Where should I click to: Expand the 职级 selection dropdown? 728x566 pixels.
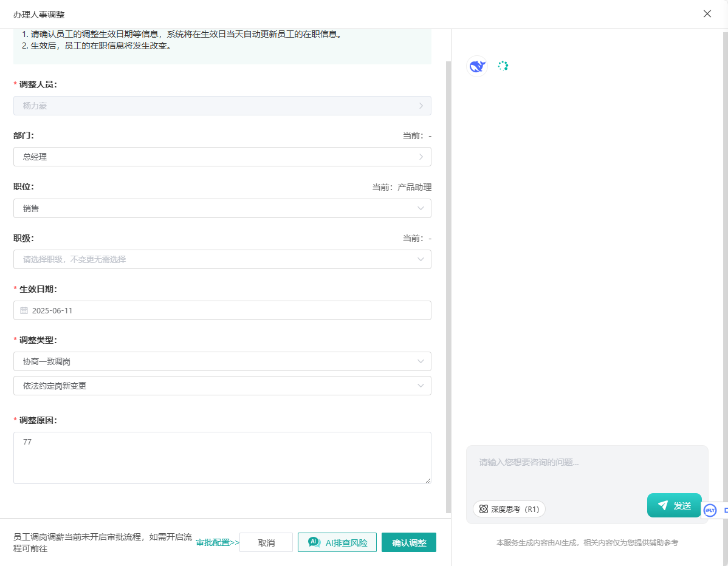(222, 259)
